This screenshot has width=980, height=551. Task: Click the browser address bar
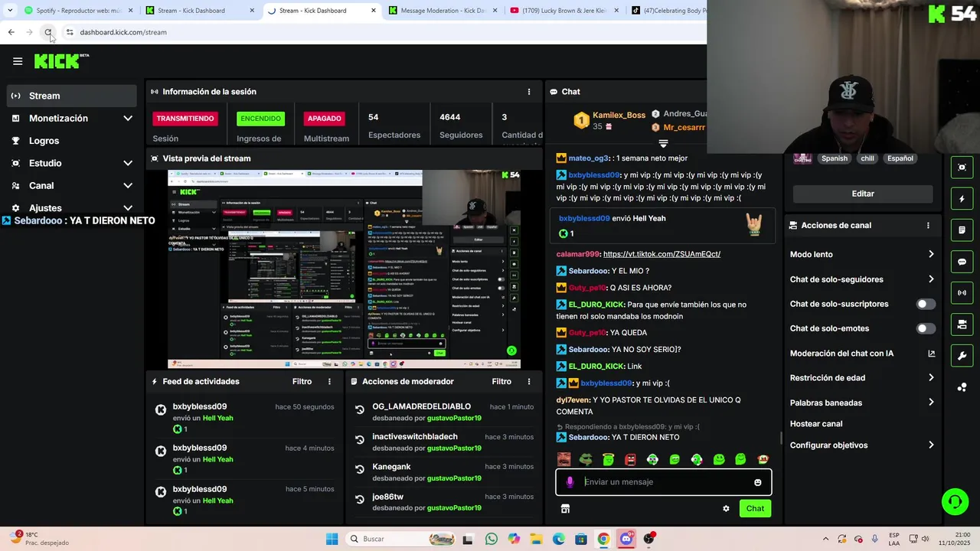click(x=383, y=32)
